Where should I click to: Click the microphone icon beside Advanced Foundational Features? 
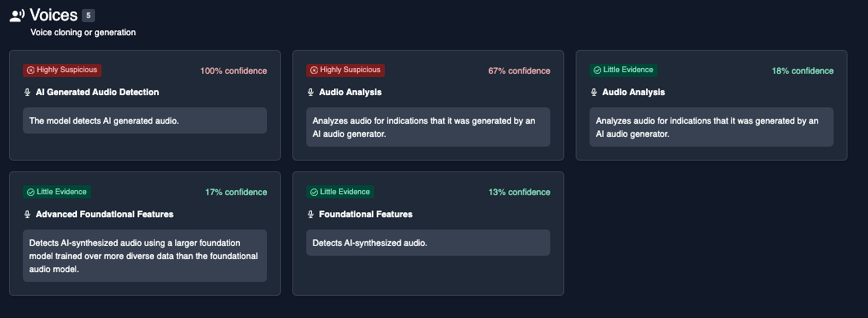click(x=27, y=215)
